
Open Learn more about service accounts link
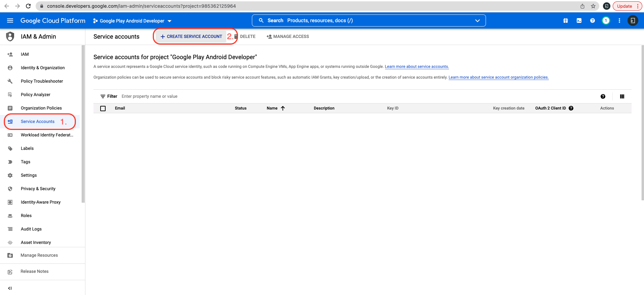(417, 67)
